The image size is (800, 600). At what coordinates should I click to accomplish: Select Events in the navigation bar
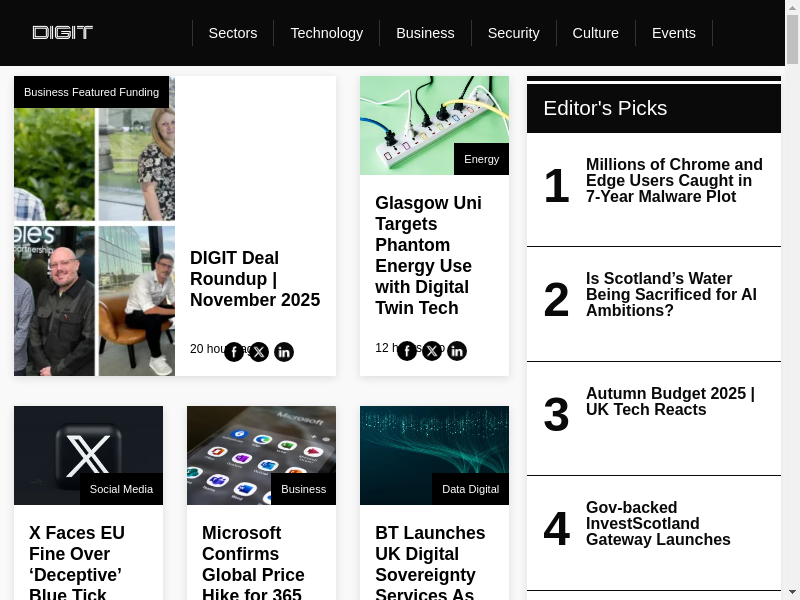pyautogui.click(x=673, y=33)
